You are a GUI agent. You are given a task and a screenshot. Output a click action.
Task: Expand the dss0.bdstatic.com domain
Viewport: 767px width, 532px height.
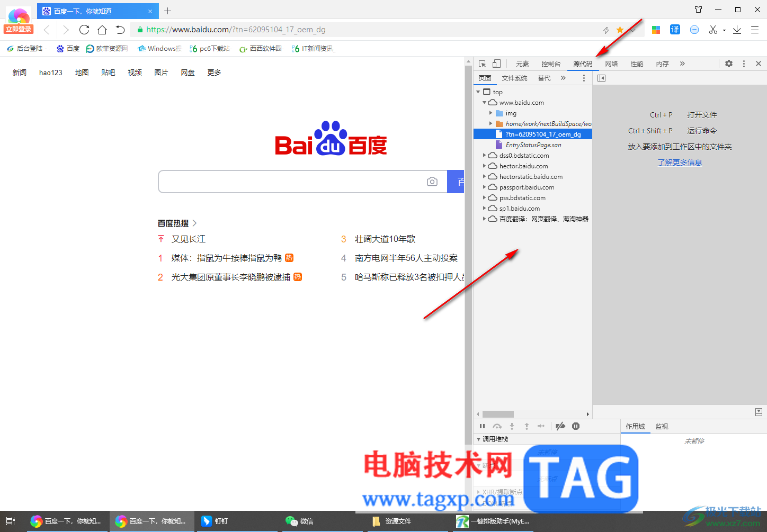click(484, 156)
